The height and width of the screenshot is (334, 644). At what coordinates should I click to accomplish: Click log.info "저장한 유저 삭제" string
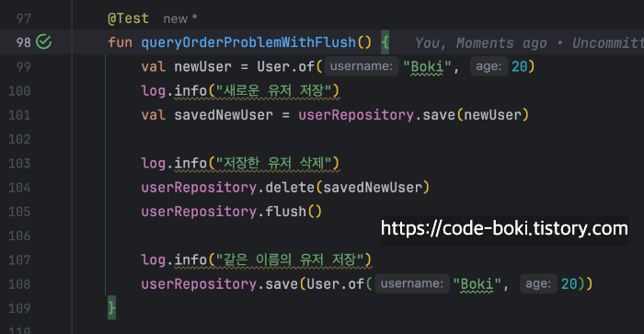[x=273, y=163]
